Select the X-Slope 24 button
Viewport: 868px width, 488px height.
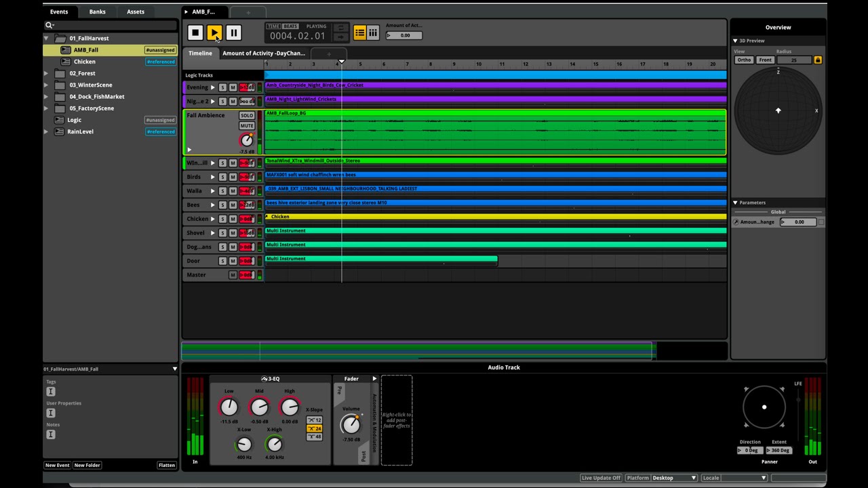pos(315,428)
